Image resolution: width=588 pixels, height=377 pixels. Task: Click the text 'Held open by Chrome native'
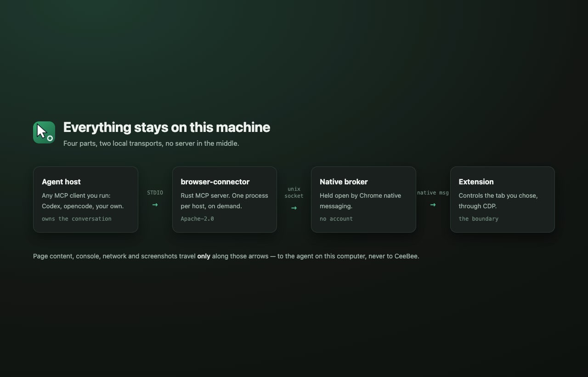(x=360, y=195)
